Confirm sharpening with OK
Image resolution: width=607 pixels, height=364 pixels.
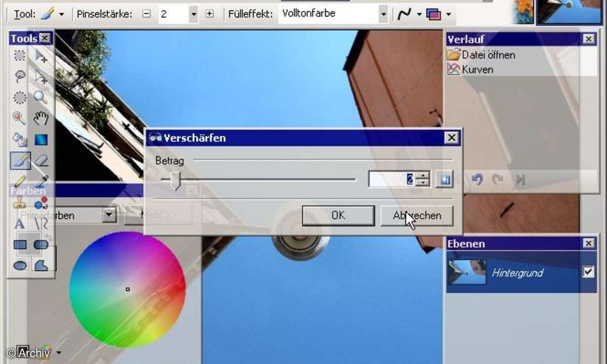tap(338, 215)
